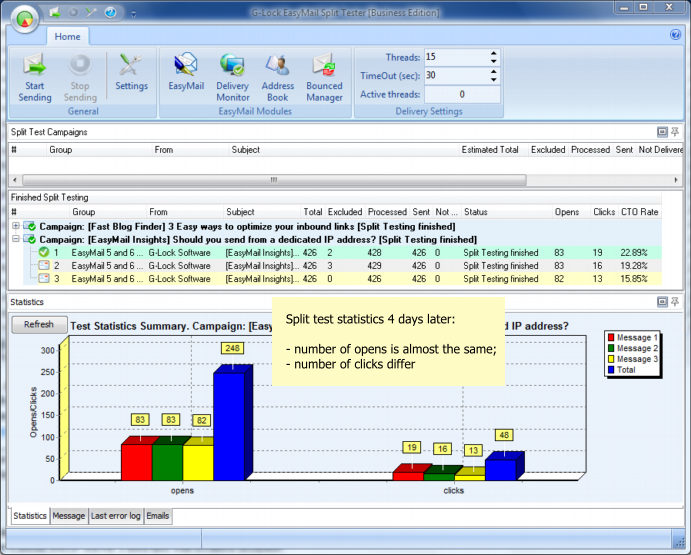Click the campaigns scrollbar left arrow
The width and height of the screenshot is (691, 555).
click(15, 180)
